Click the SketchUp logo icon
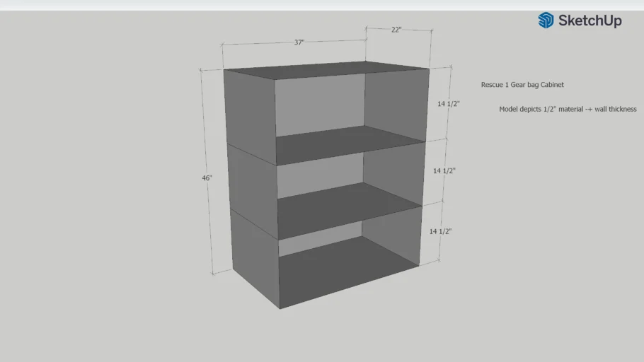Viewport: 644px width, 362px height. point(546,21)
